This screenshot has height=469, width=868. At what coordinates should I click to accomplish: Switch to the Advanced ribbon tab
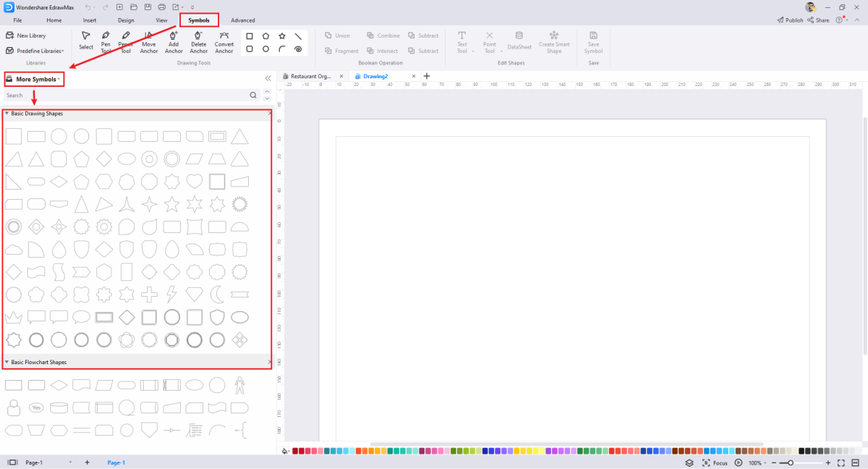243,20
